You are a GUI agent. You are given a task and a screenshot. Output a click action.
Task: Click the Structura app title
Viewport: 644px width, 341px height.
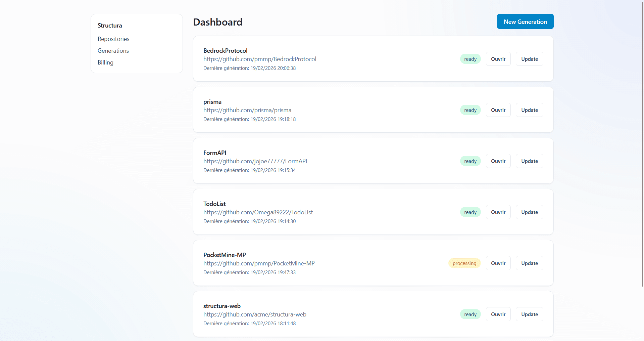click(110, 25)
